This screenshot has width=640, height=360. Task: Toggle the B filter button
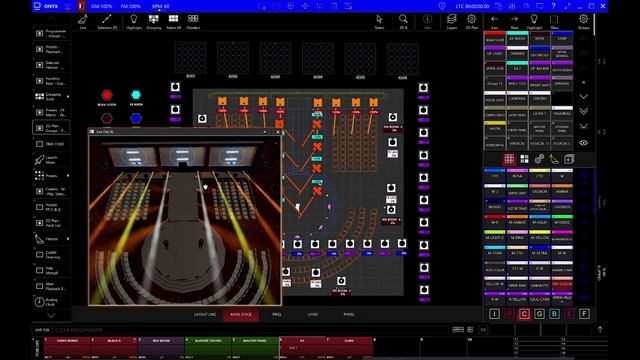(x=554, y=314)
